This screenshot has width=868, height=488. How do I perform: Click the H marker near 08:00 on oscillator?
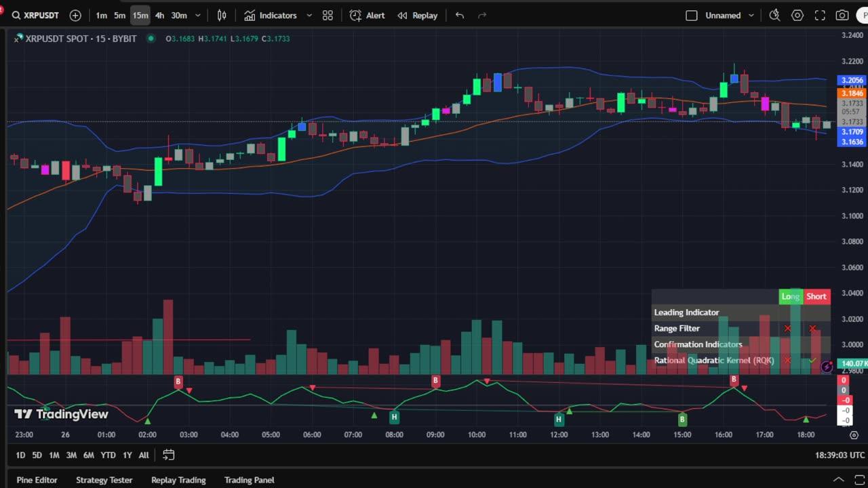(x=394, y=418)
